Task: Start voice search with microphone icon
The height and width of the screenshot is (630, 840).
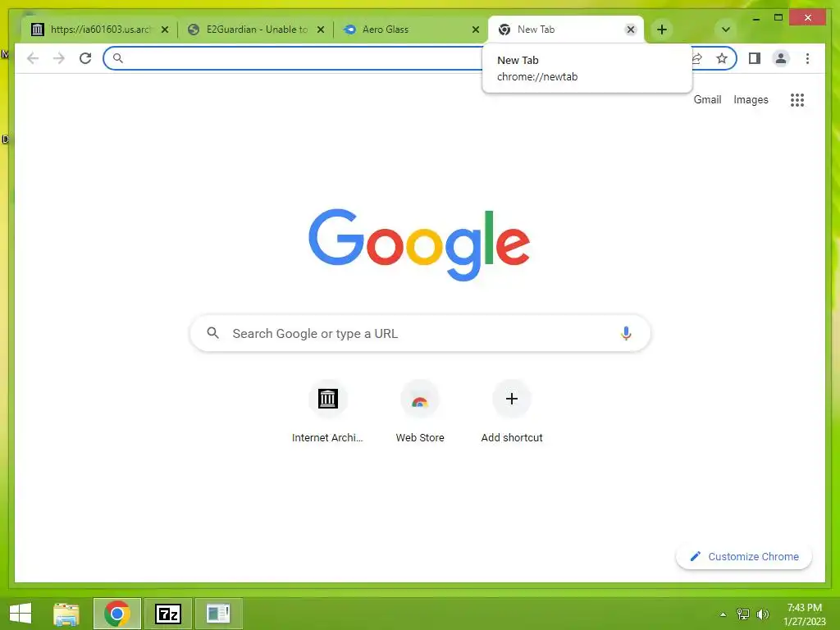Action: pyautogui.click(x=626, y=333)
